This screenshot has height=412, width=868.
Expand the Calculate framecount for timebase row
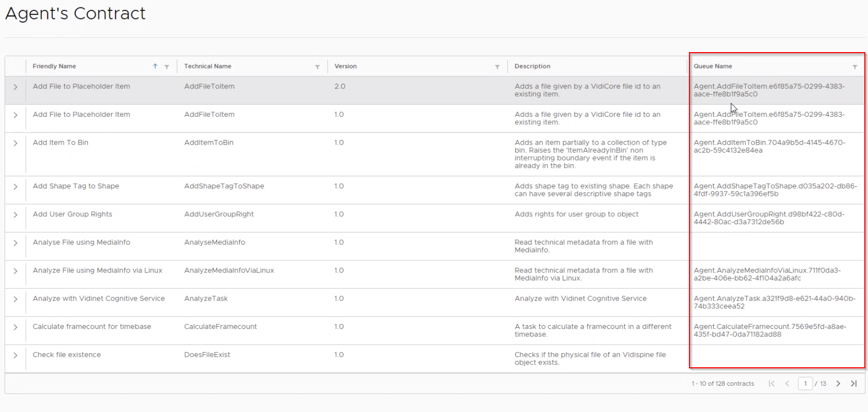pyautogui.click(x=15, y=327)
